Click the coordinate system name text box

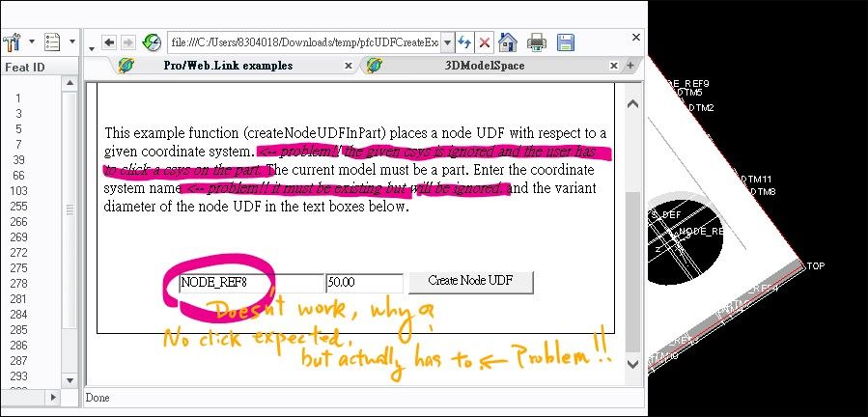[251, 283]
